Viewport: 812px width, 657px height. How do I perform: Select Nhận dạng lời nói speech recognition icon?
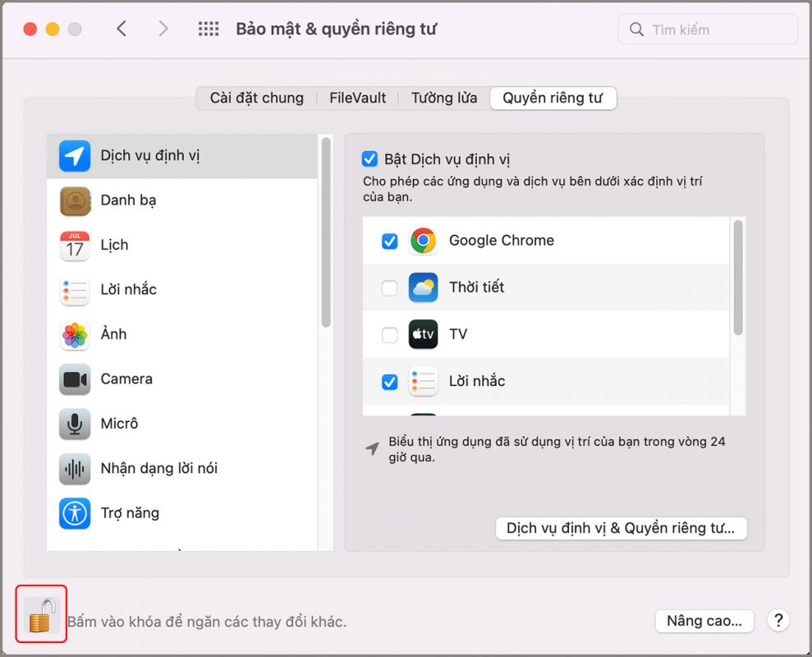pyautogui.click(x=75, y=468)
